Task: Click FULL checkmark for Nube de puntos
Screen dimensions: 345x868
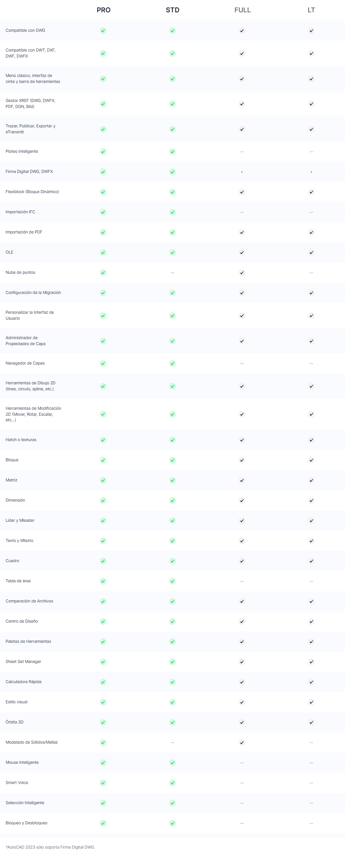Action: point(242,273)
